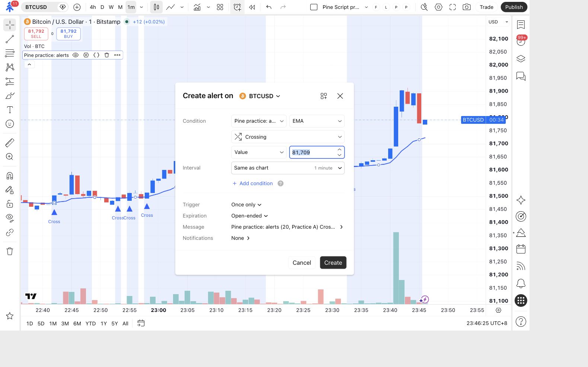Activate the zoom-in tool
Viewport: 588px width, 367px height.
(x=10, y=157)
